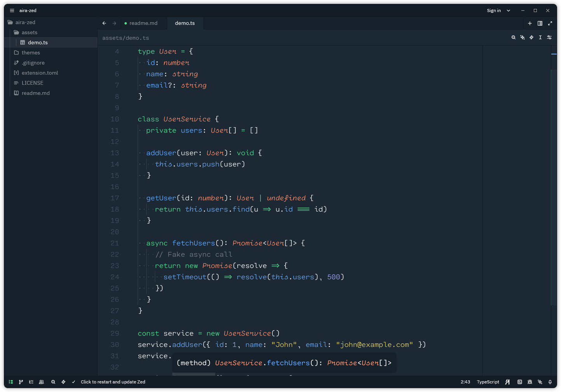Open the edit prediction icon next to TypeScript
The height and width of the screenshot is (392, 561).
508,382
